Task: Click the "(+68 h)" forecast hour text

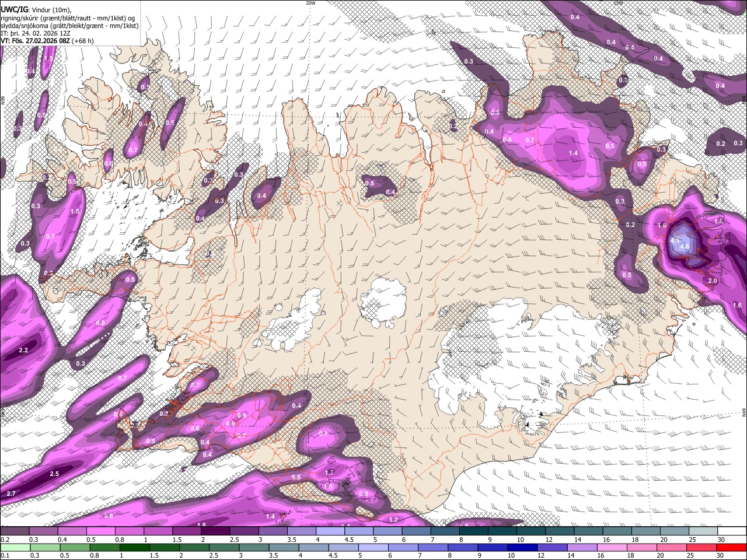Action: click(84, 41)
